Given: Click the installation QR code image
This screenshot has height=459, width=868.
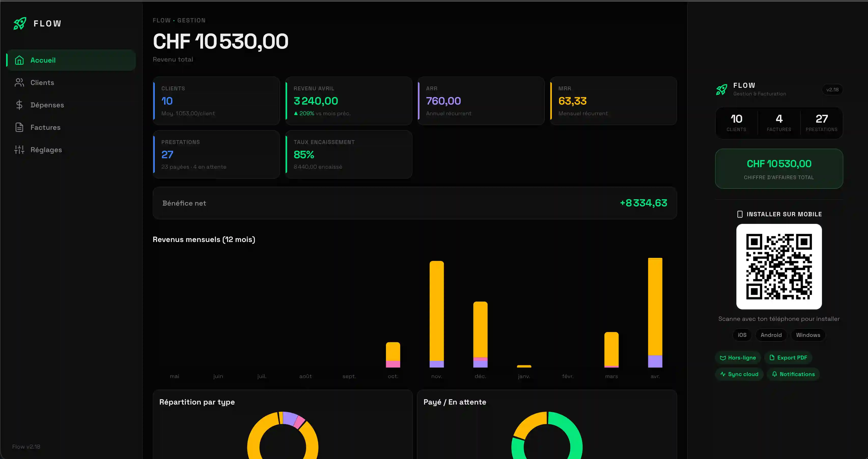Looking at the screenshot, I should 779,267.
